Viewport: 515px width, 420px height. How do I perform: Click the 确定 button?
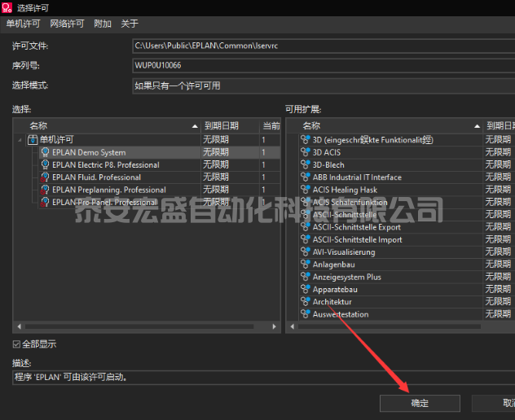click(x=420, y=403)
